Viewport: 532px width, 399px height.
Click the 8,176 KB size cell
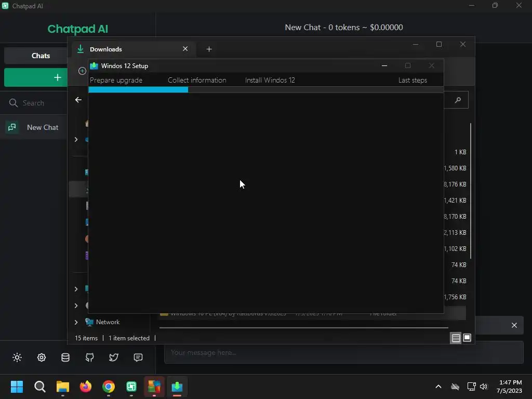pos(455,184)
